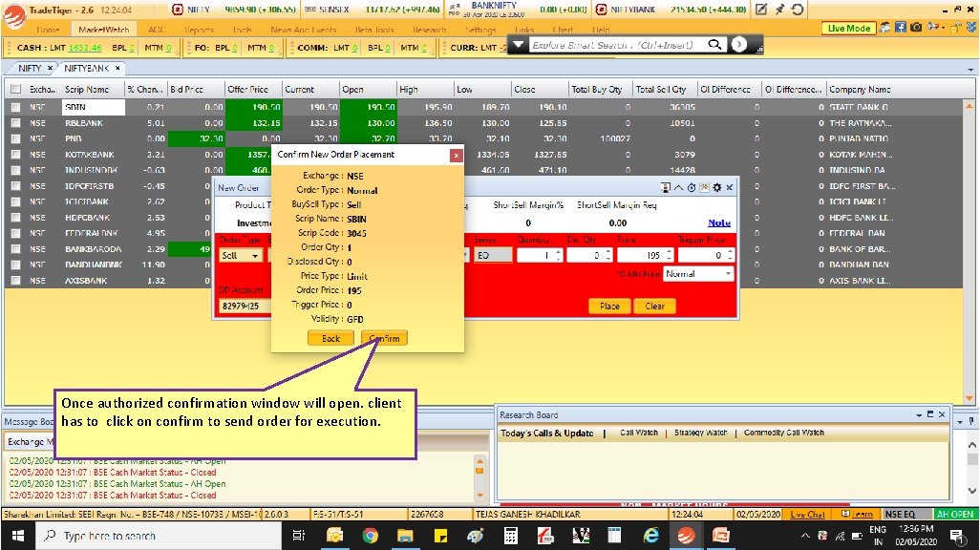Click the Live Mode button
Screen dimensions: 980x550
tap(849, 28)
